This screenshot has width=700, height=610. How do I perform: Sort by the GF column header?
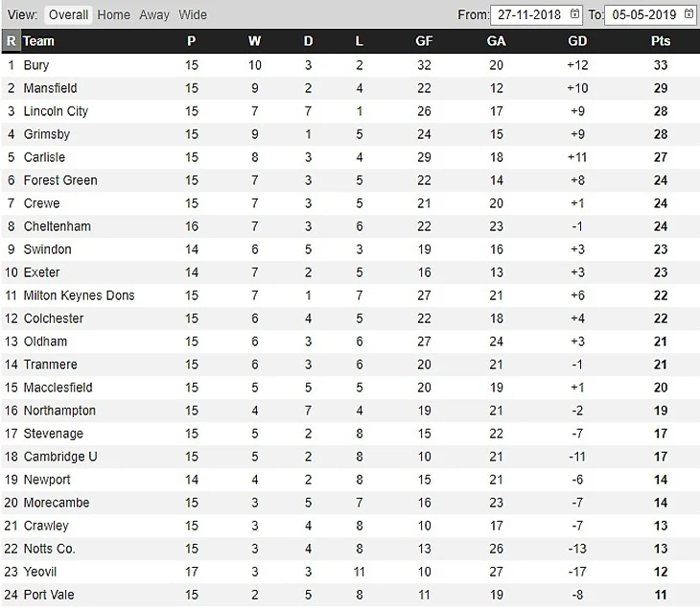point(424,41)
